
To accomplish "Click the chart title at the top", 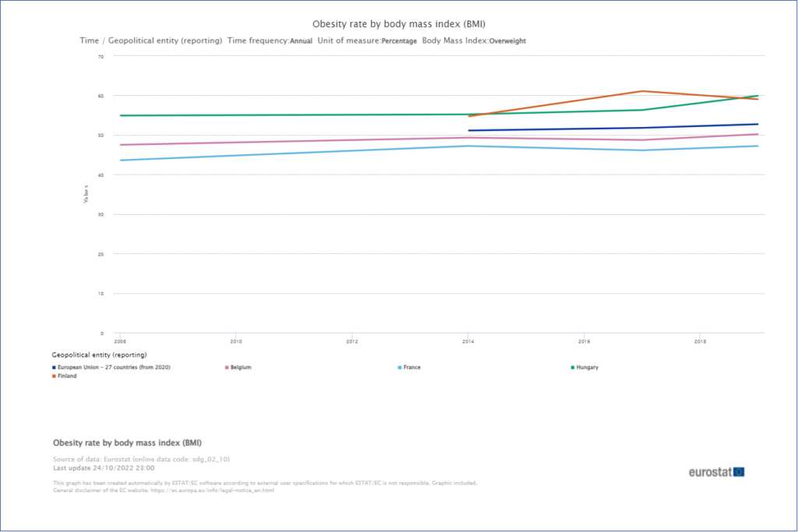I will [x=398, y=25].
